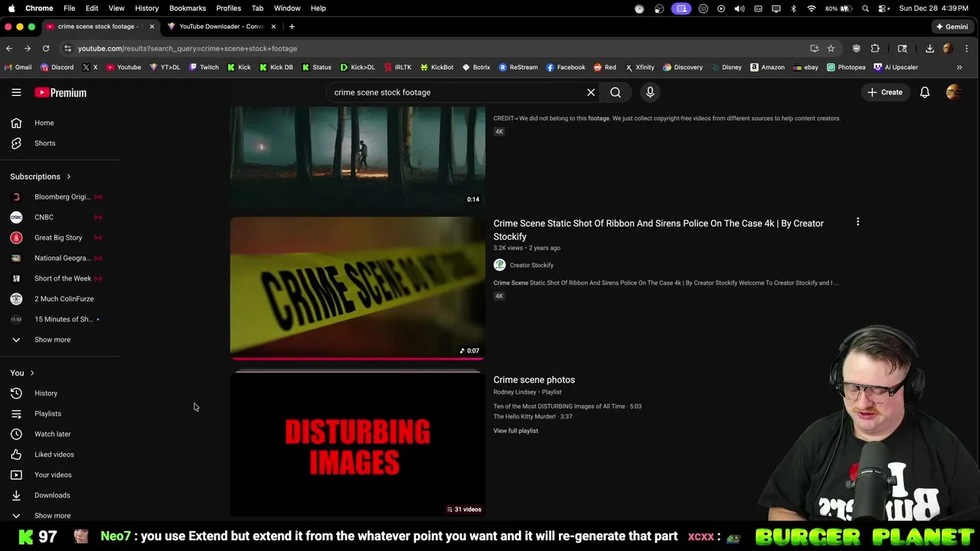Viewport: 980px width, 551px height.
Task: Open a new browser tab
Action: [292, 27]
